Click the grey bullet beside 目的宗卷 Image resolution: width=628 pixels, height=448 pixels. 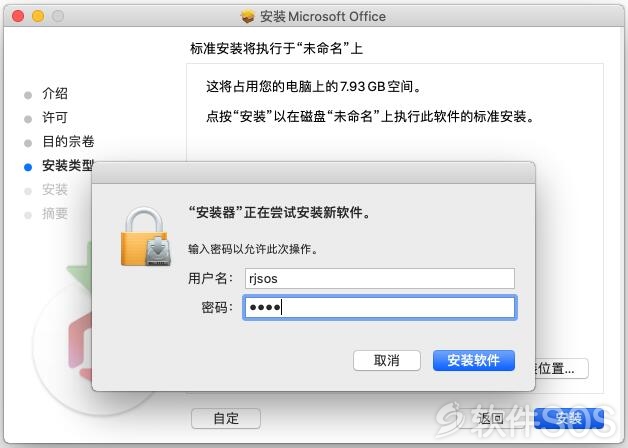pos(28,143)
